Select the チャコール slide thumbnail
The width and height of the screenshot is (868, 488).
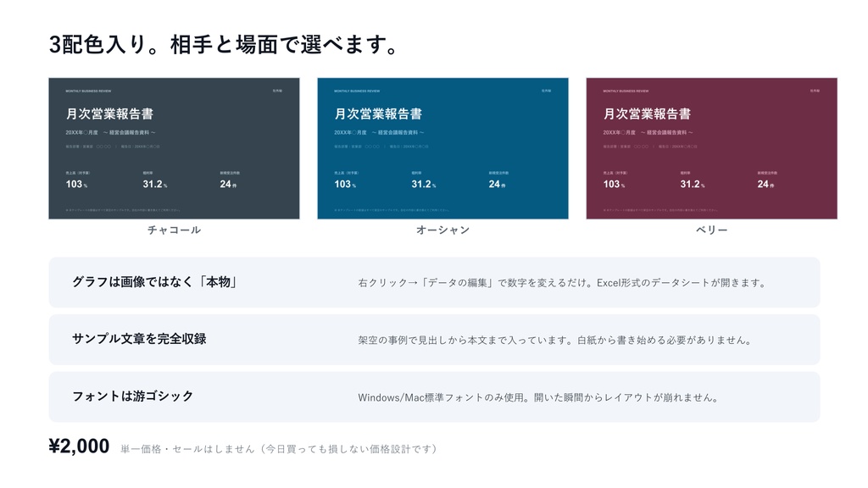pyautogui.click(x=174, y=148)
